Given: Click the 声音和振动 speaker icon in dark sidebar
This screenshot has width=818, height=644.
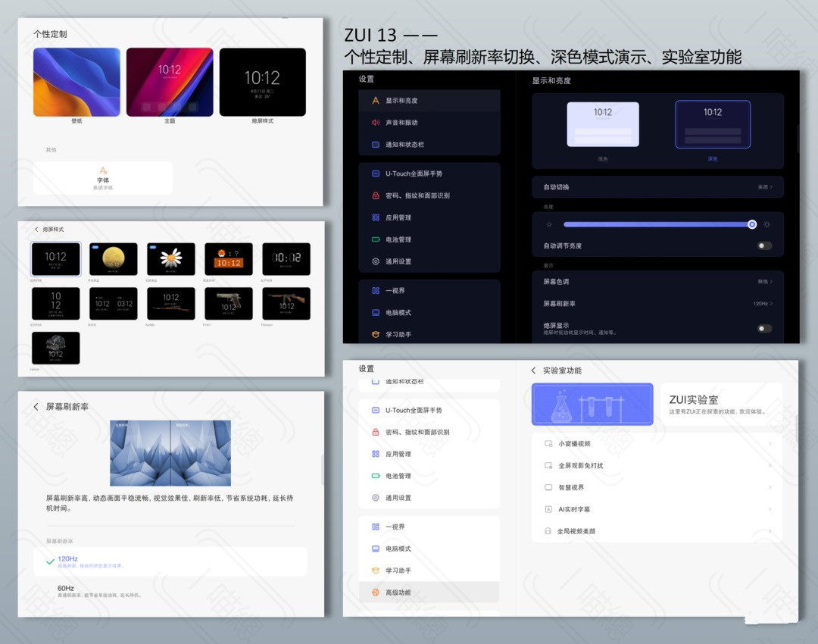Looking at the screenshot, I should 376,123.
